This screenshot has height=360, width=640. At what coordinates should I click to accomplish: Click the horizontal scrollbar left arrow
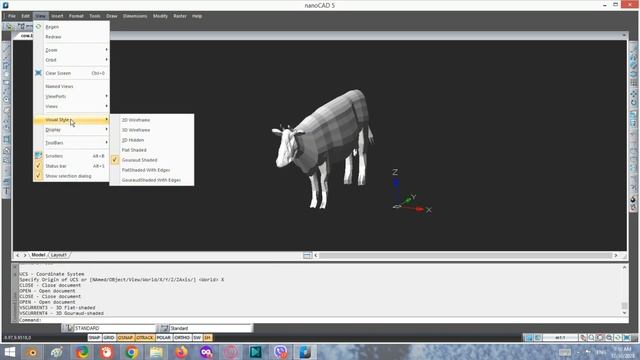pos(316,256)
